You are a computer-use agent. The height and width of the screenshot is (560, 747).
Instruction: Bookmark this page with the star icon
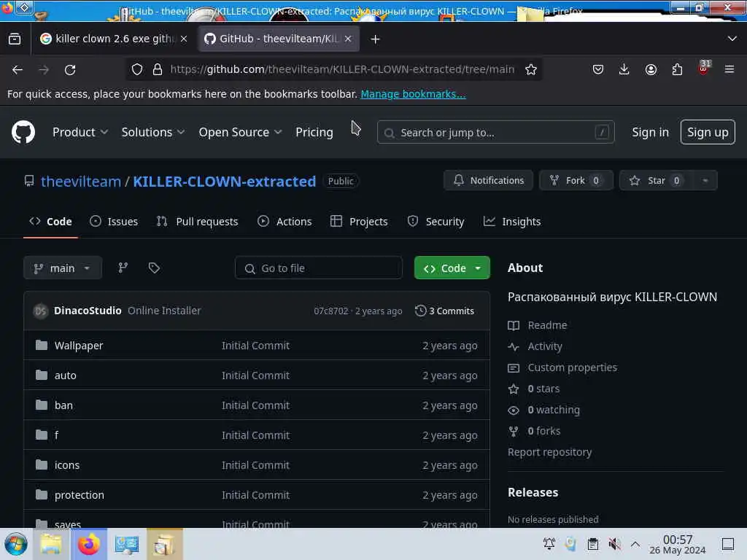tap(531, 69)
